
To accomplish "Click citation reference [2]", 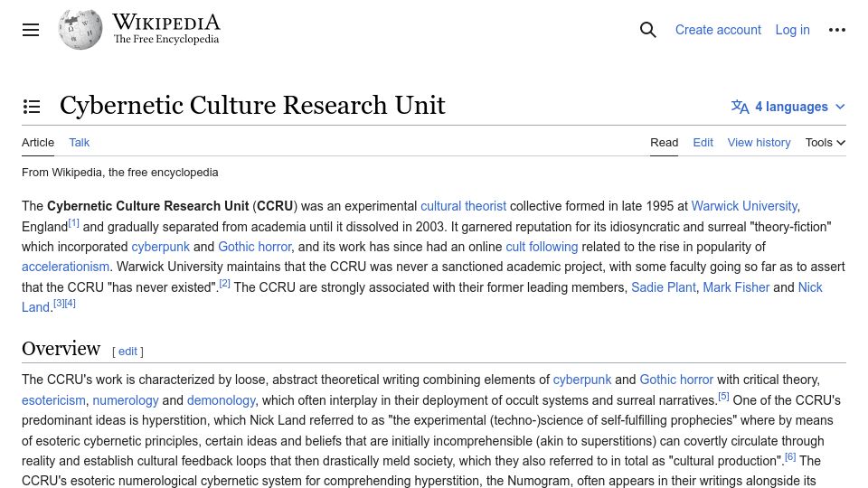I will tap(224, 284).
